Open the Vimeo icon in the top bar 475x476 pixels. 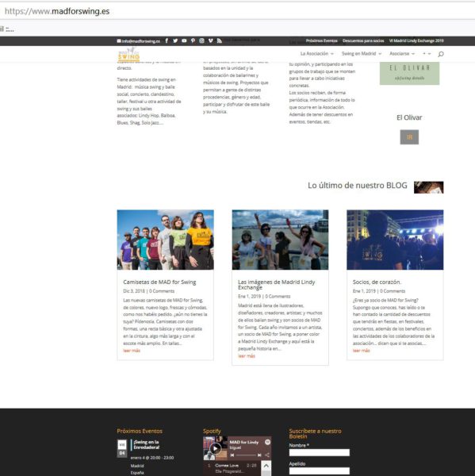211,40
